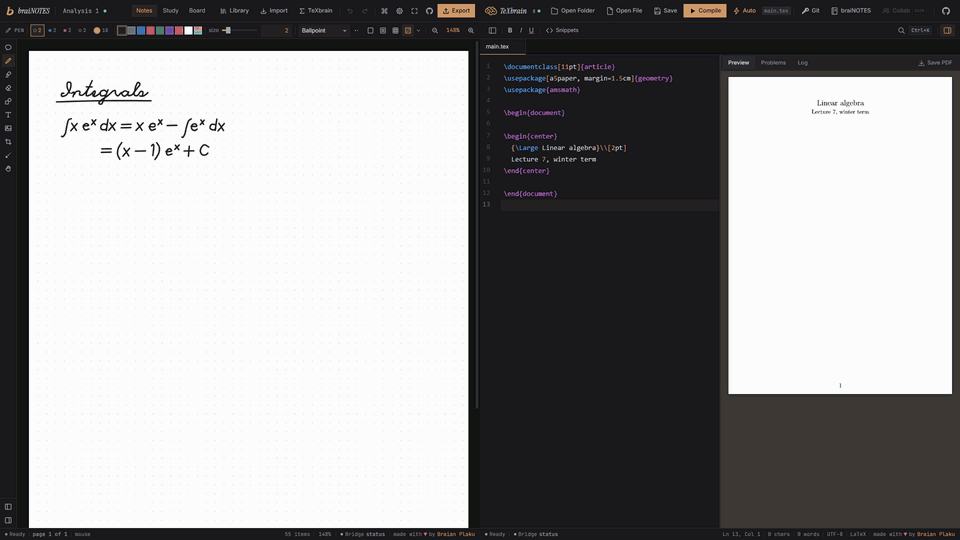Select the Hand pan tool

click(x=8, y=168)
